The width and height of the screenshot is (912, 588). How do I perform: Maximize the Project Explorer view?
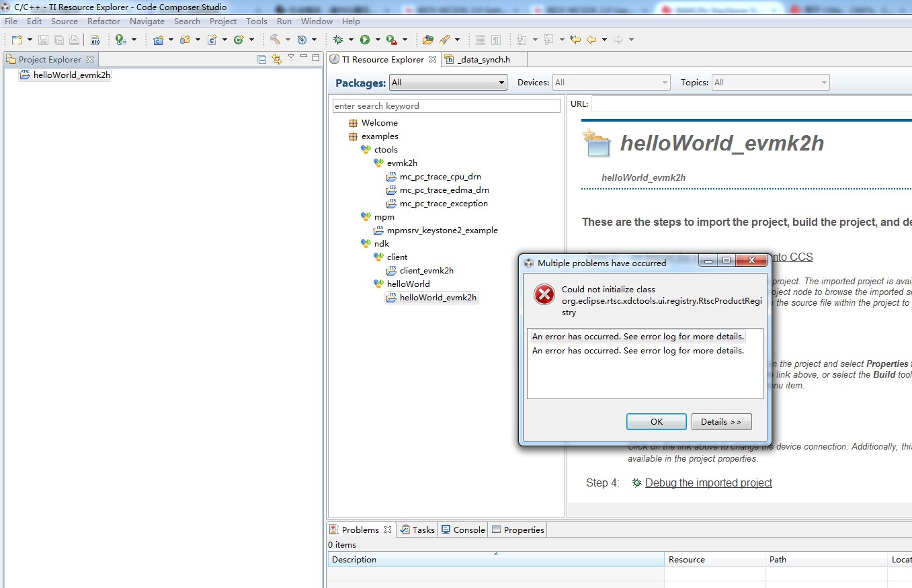coord(316,58)
